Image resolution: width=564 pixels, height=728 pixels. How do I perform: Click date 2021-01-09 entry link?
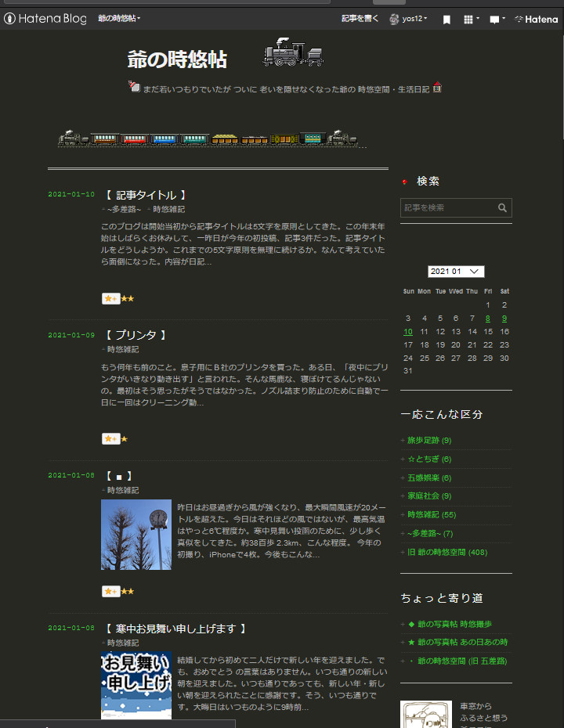pyautogui.click(x=71, y=335)
